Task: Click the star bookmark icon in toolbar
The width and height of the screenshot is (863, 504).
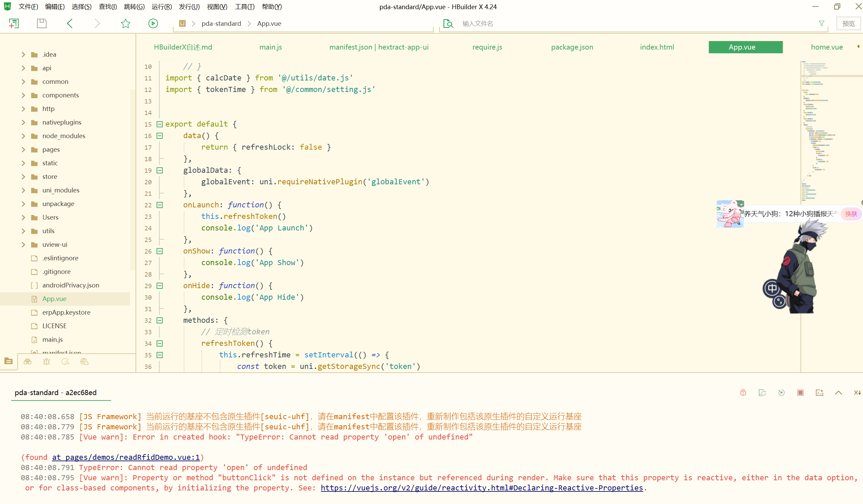Action: tap(125, 23)
